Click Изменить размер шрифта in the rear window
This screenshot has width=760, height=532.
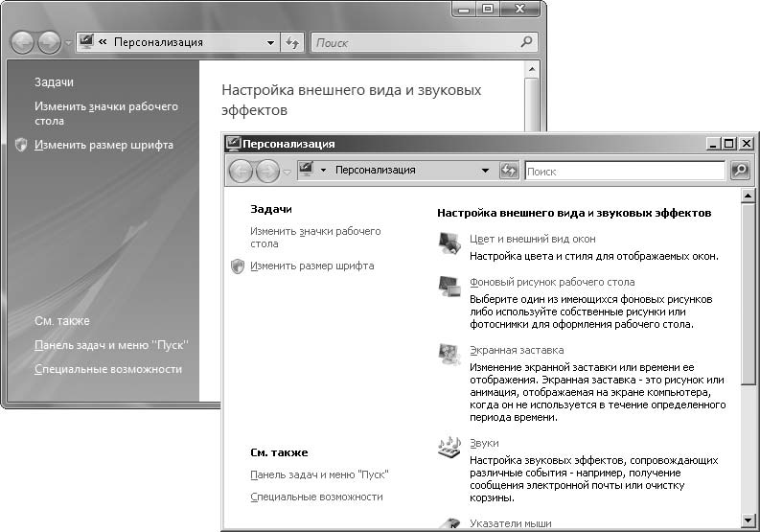104,145
